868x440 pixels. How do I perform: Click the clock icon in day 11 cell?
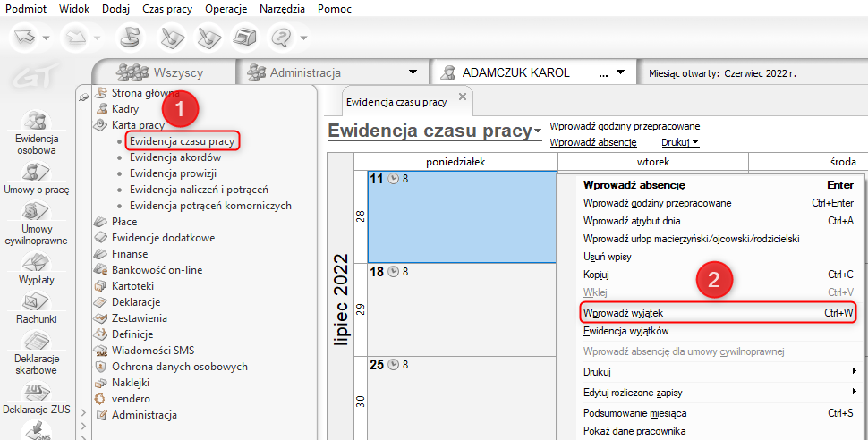(x=393, y=179)
